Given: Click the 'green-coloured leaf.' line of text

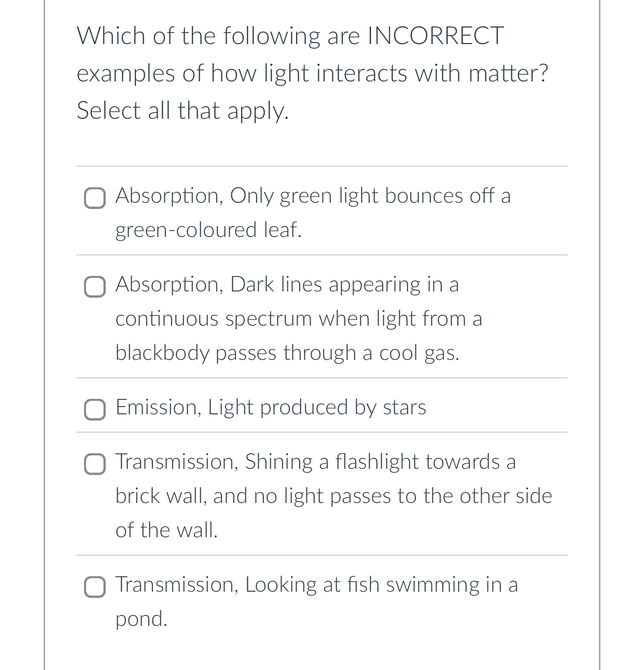Looking at the screenshot, I should pos(208,230).
